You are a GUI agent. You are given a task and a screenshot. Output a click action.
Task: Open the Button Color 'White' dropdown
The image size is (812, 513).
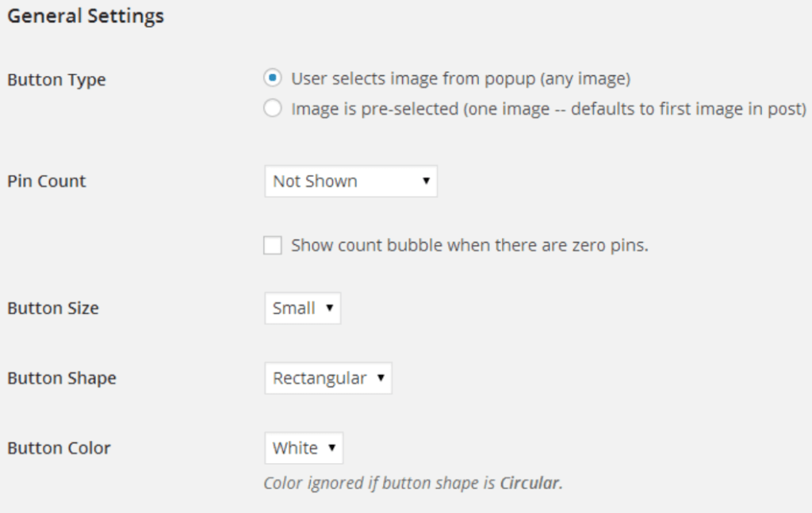304,448
